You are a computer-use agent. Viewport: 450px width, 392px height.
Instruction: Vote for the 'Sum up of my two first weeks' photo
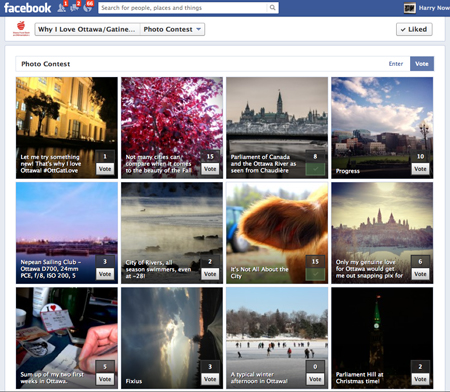tap(105, 379)
